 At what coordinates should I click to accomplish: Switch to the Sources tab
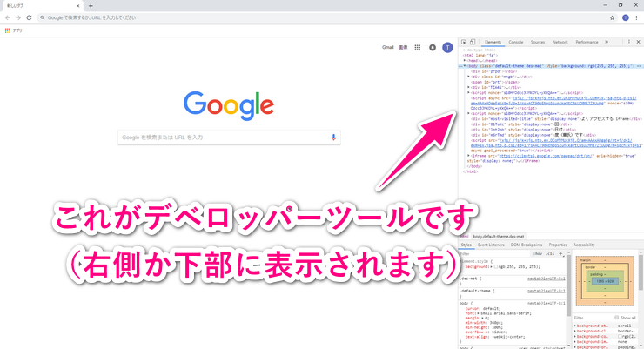[x=538, y=42]
